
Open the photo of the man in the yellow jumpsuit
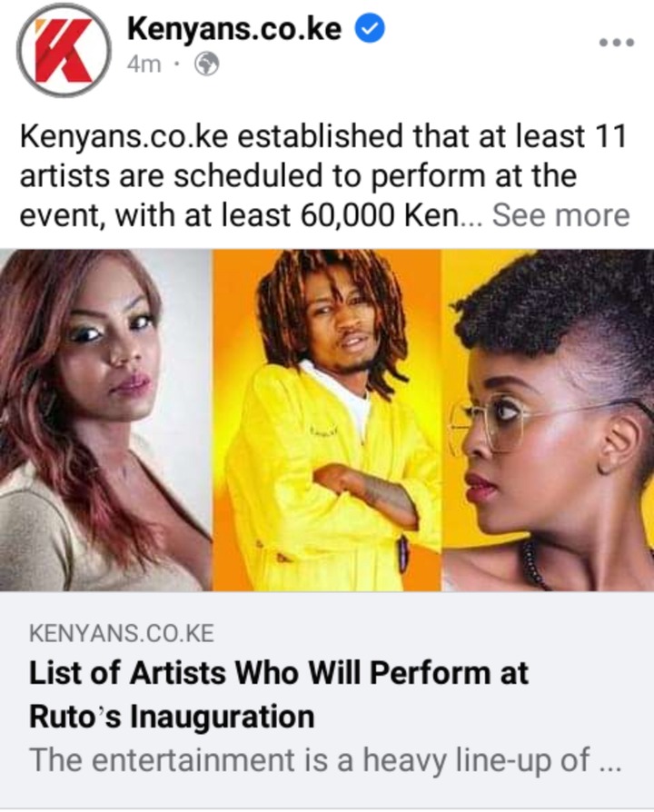pos(327,420)
